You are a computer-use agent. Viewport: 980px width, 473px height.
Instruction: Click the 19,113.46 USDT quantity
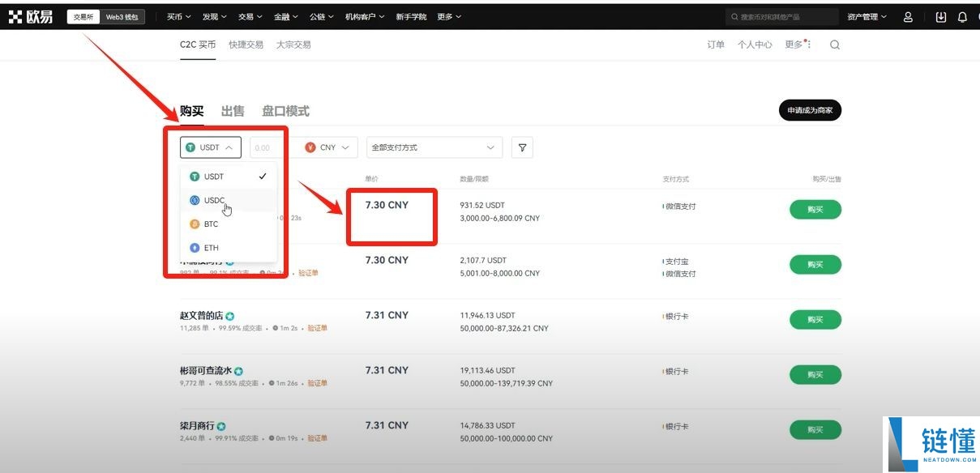click(487, 370)
